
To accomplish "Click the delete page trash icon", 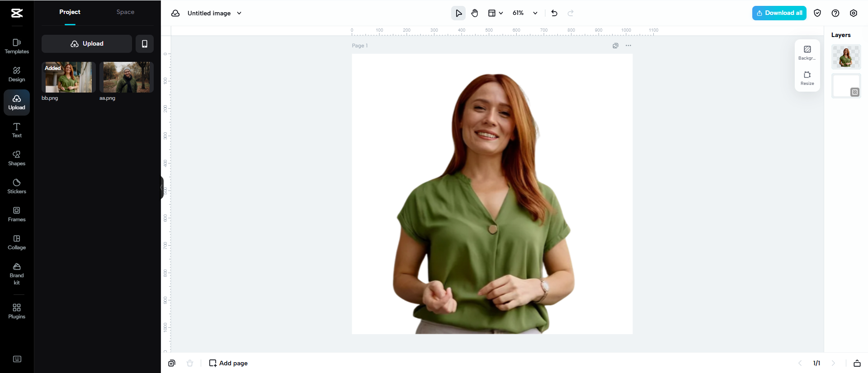I will click(190, 363).
